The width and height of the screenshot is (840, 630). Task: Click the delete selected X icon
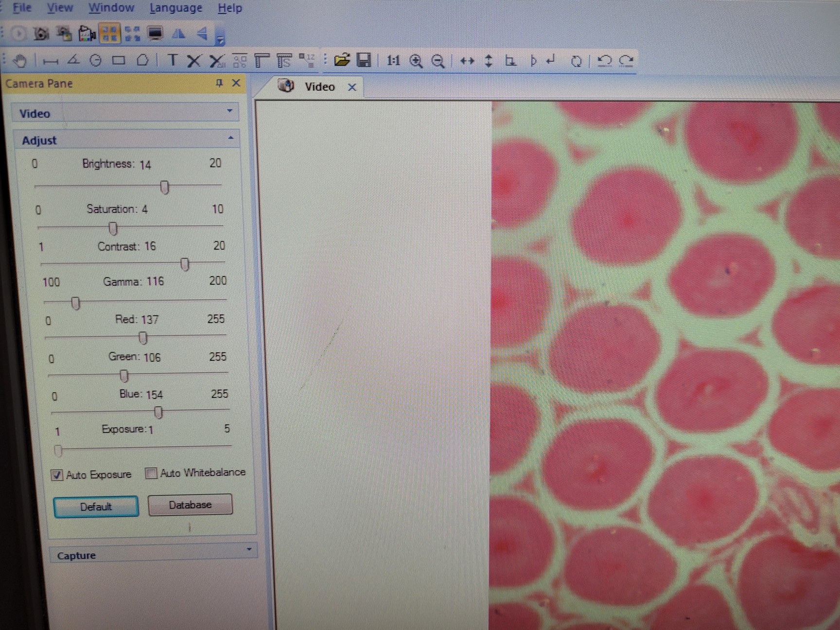click(193, 61)
